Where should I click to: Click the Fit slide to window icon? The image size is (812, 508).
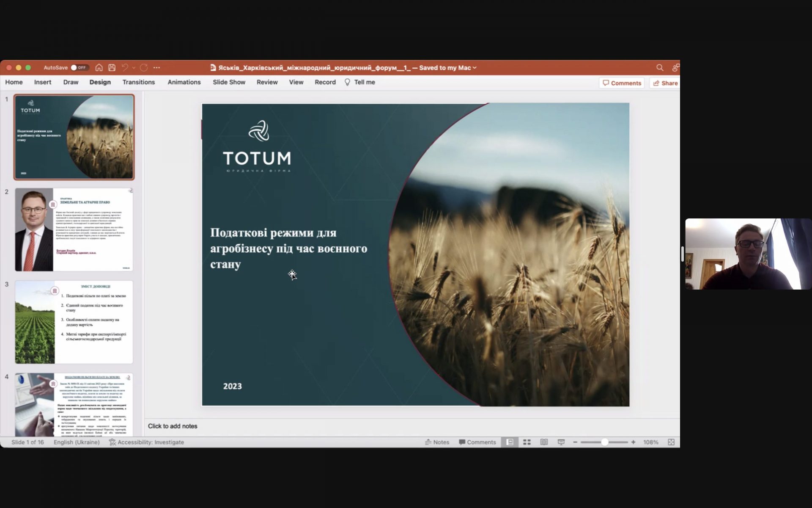[671, 442]
